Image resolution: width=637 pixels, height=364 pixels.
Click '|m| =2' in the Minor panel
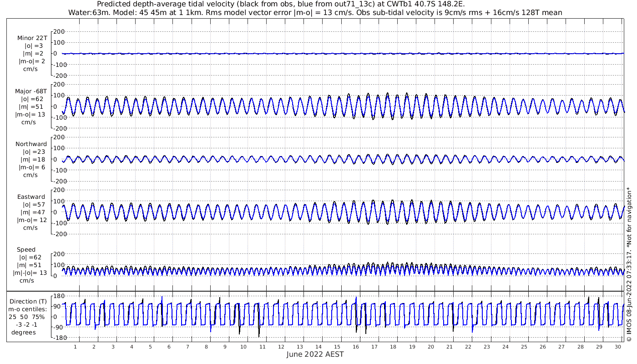[x=33, y=54]
